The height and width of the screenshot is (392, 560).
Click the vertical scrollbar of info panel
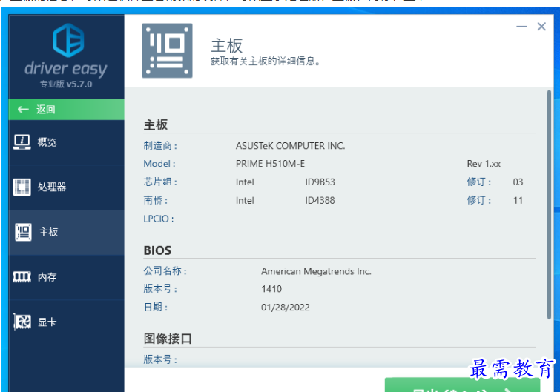click(x=549, y=205)
